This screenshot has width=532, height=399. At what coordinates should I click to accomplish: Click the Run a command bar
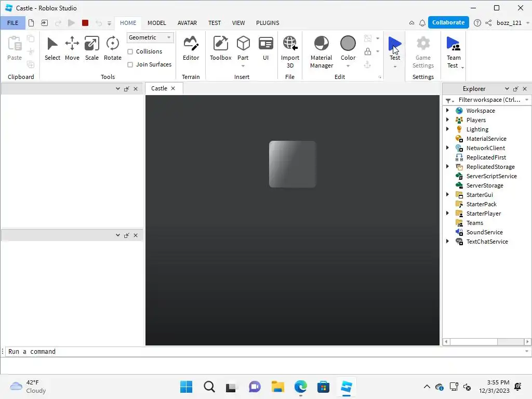click(264, 352)
